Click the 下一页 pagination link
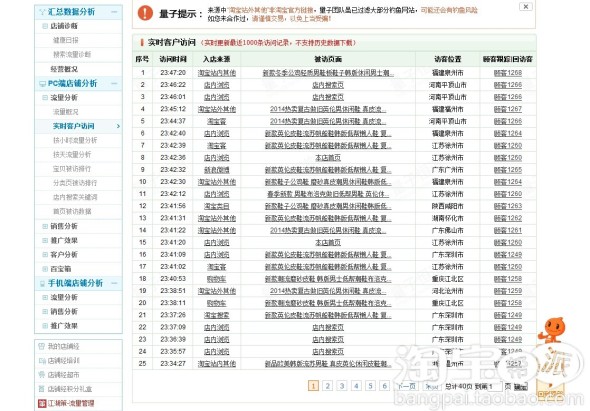Viewport: 590px width, 411px height. click(x=406, y=386)
